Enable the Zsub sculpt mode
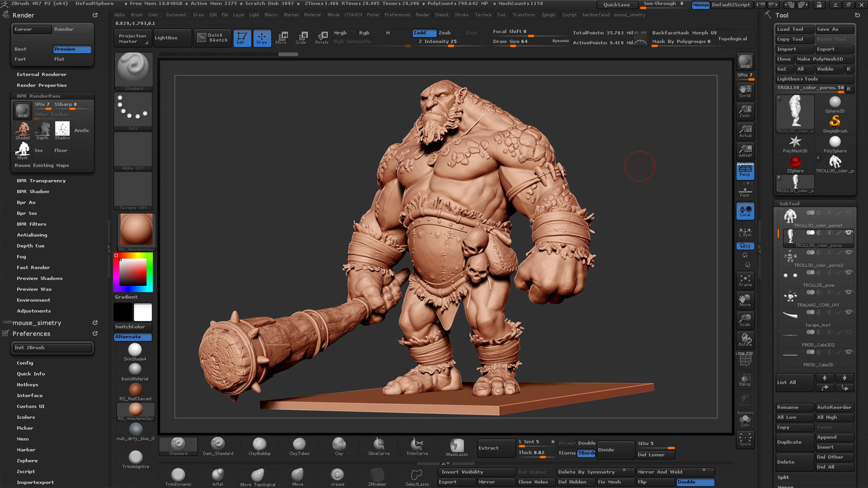868x488 pixels. coord(445,33)
